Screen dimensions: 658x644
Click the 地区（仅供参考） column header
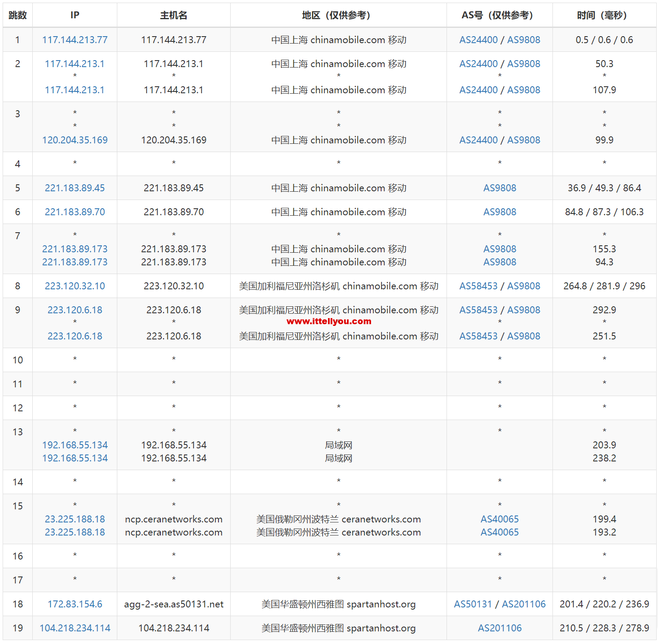[x=338, y=15]
